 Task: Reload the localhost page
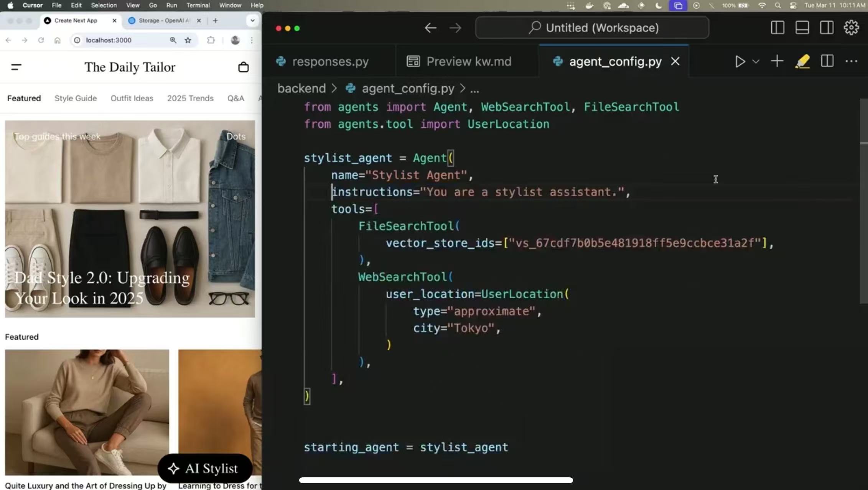41,40
